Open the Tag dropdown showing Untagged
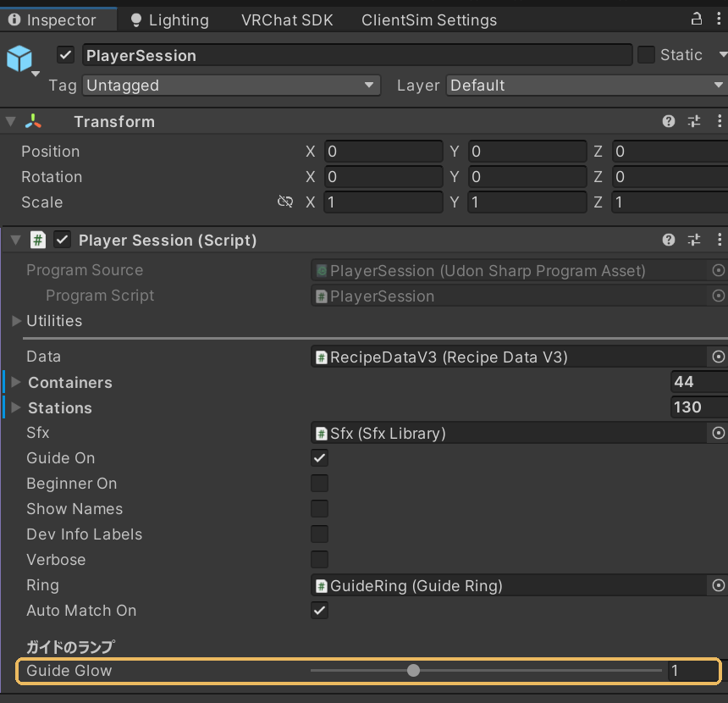The width and height of the screenshot is (728, 703). point(231,85)
